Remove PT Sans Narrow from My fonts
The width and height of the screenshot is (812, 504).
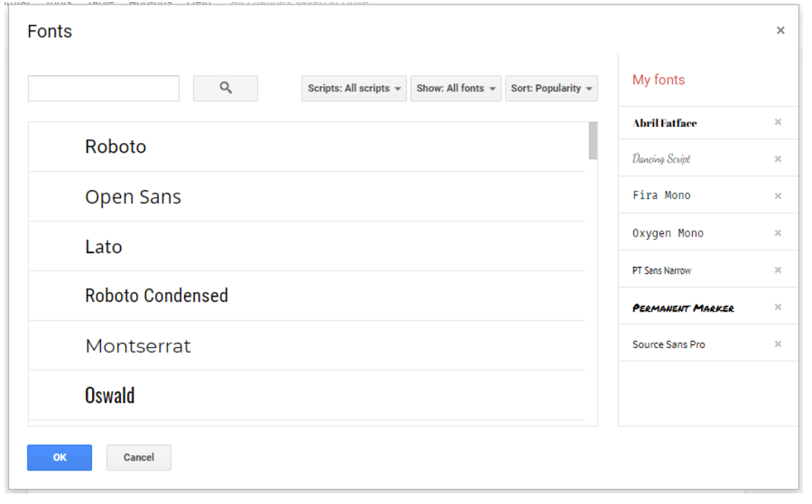(x=778, y=269)
